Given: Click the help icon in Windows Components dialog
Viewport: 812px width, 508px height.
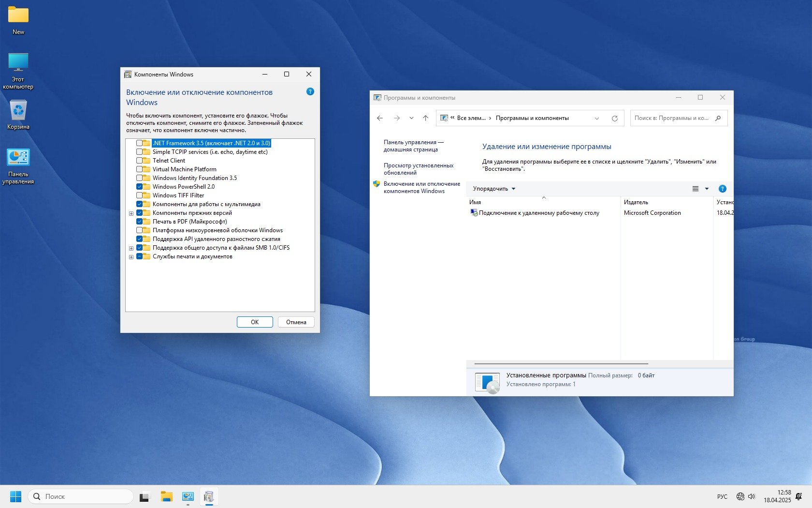Looking at the screenshot, I should (x=310, y=91).
